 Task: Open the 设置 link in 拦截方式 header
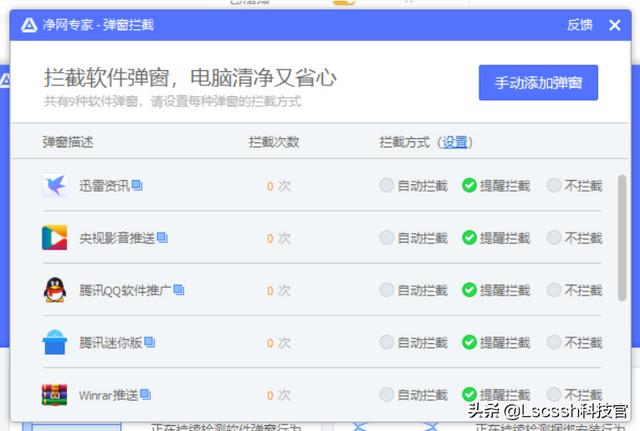tap(455, 142)
